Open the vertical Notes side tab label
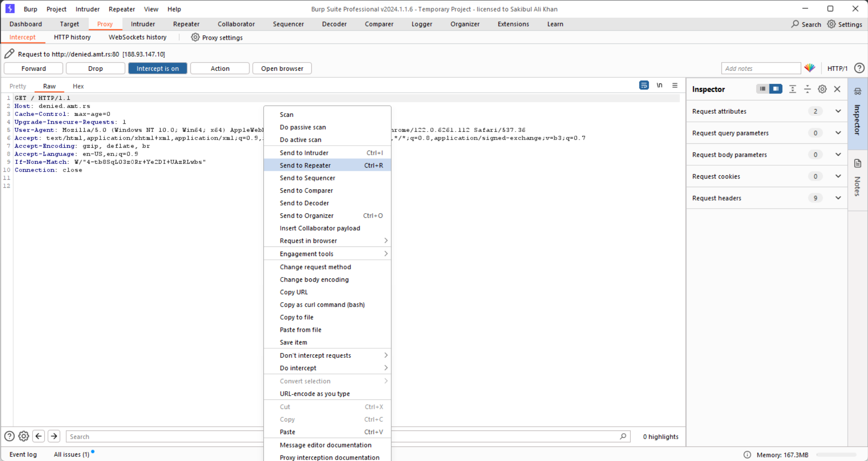868x461 pixels. (x=858, y=186)
